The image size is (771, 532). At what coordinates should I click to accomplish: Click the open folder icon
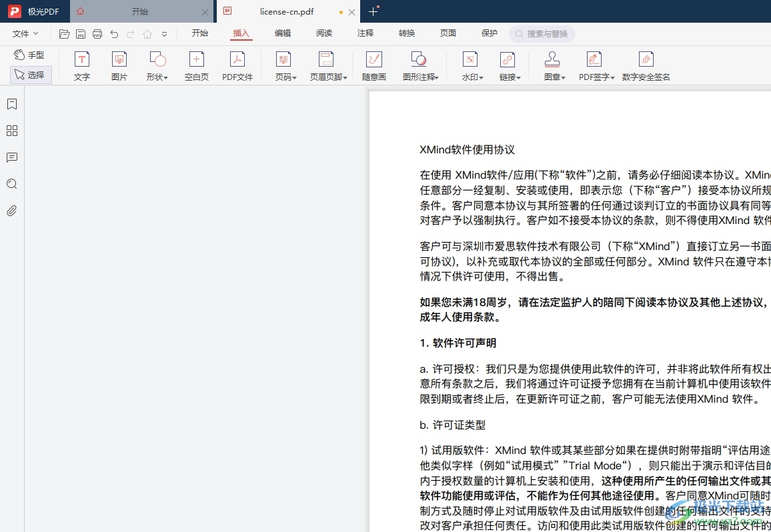[x=64, y=34]
